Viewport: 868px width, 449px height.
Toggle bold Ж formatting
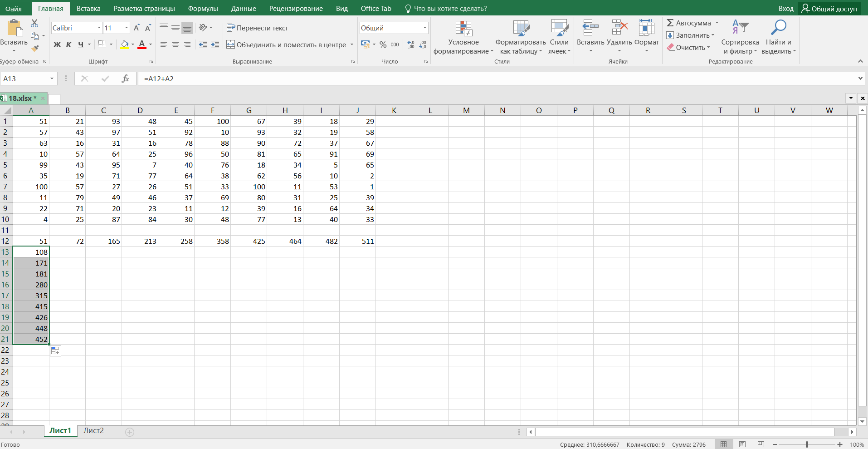point(57,44)
